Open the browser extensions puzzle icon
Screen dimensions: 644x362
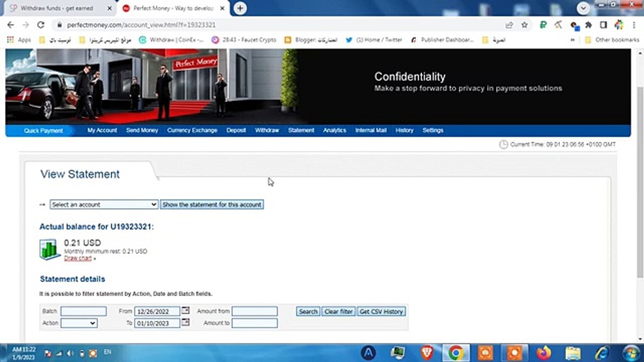pos(589,25)
